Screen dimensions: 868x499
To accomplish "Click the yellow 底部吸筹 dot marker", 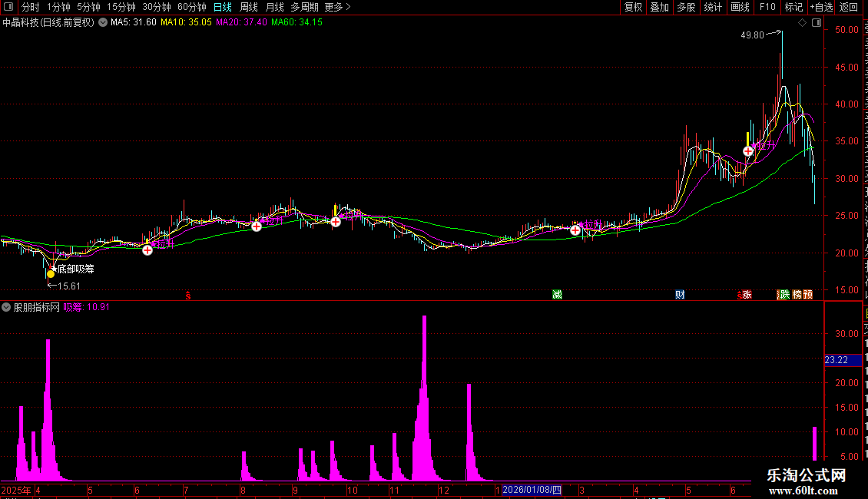I will 51,274.
